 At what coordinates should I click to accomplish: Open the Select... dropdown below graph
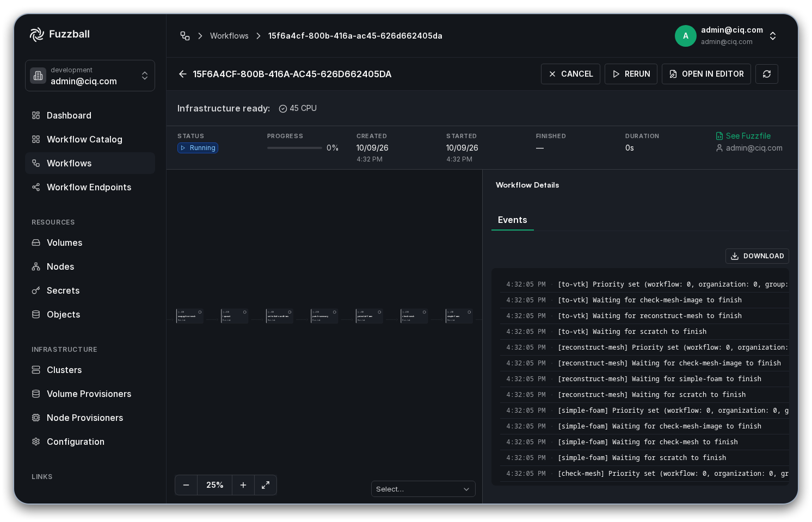tap(423, 489)
